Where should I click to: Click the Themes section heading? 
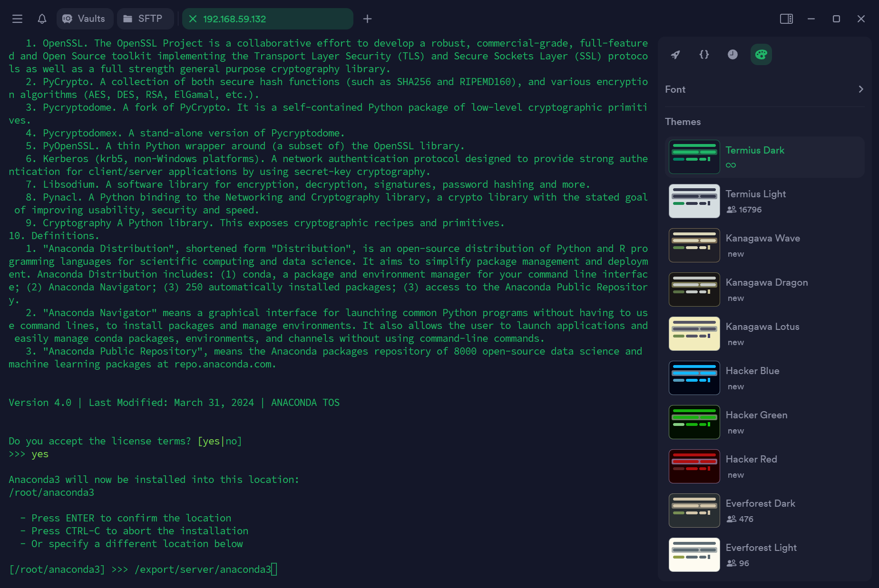click(683, 122)
